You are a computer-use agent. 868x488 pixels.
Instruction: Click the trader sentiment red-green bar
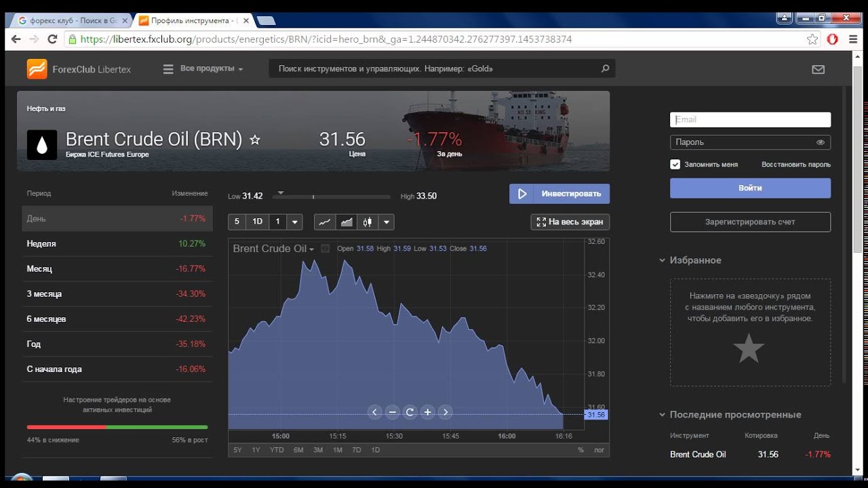[x=117, y=427]
